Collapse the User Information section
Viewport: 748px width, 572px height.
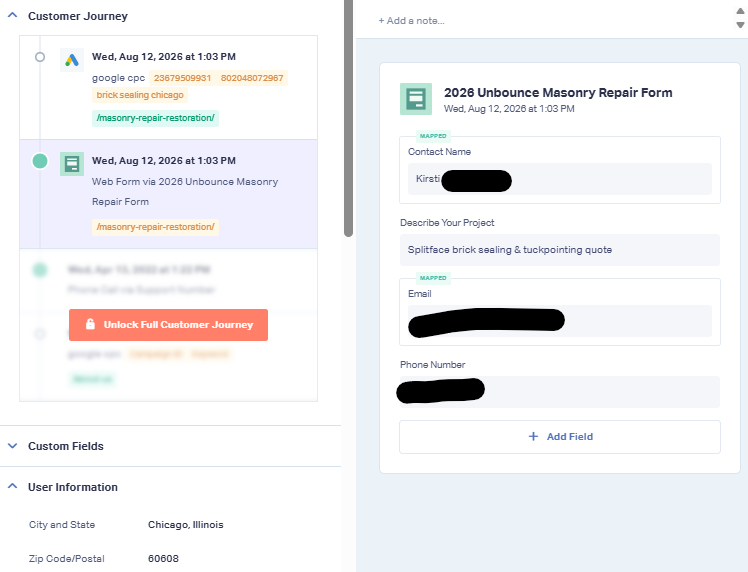click(13, 487)
